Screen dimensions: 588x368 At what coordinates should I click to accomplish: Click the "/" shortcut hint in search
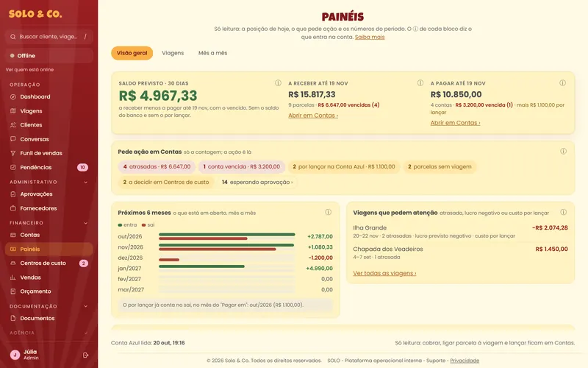click(x=85, y=37)
